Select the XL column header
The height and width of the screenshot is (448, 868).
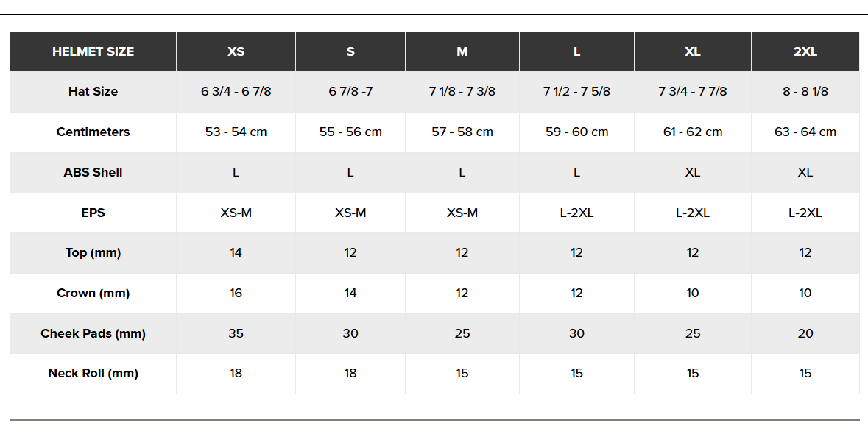tap(692, 51)
